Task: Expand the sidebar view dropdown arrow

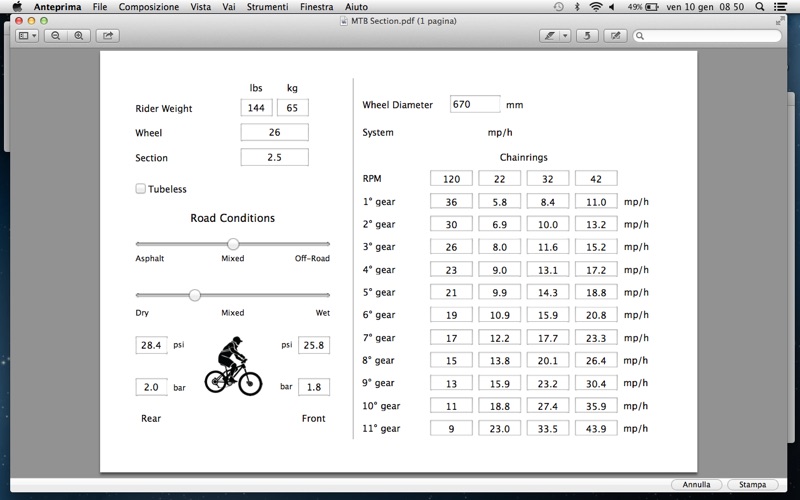Action: point(34,36)
